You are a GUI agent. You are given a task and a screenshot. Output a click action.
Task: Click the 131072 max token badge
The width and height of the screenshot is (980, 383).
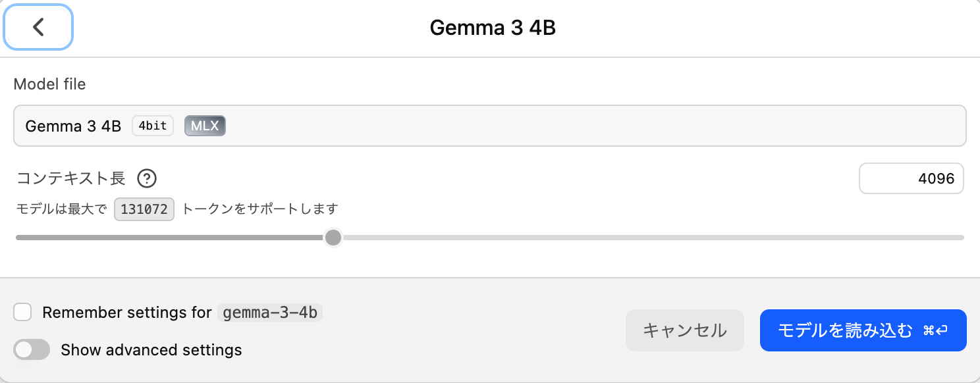pyautogui.click(x=144, y=209)
